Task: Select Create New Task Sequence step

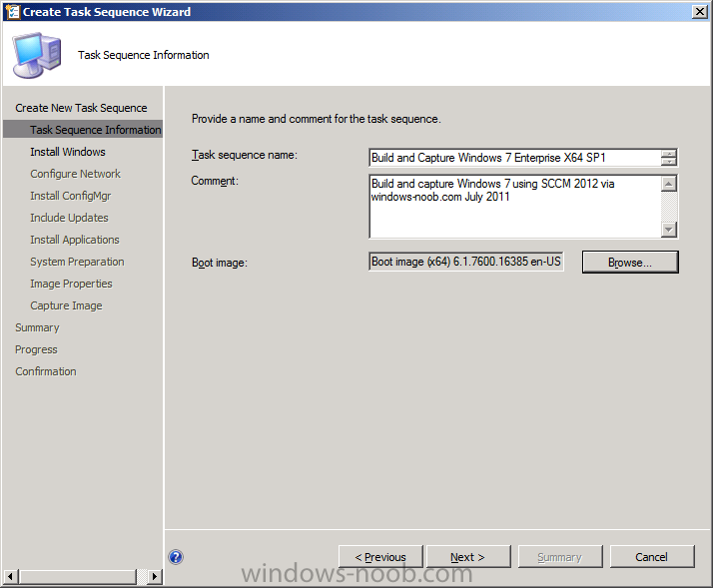Action: 81,108
